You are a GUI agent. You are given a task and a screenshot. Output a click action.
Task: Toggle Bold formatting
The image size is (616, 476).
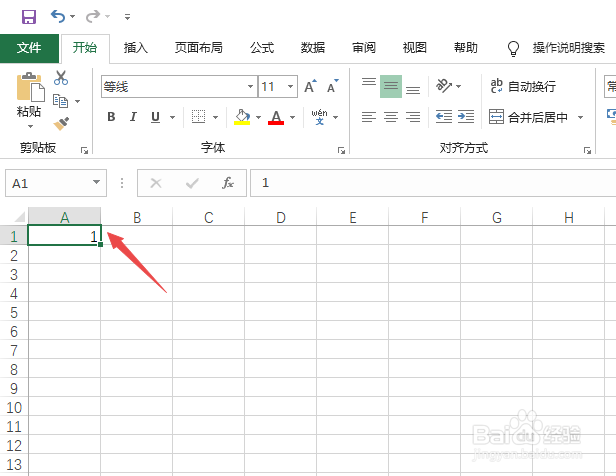[111, 117]
